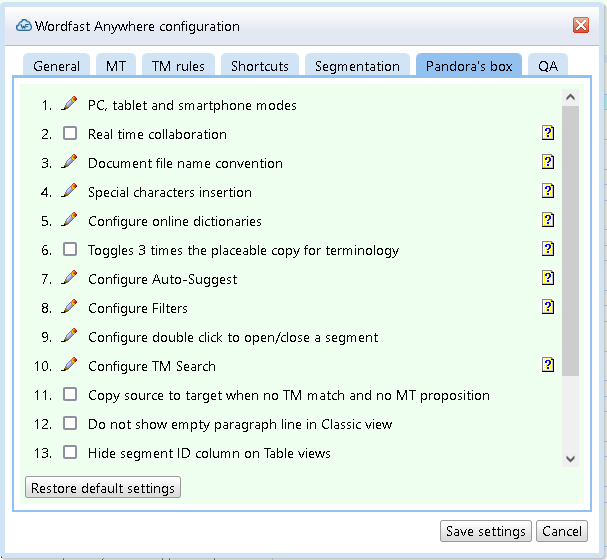Open help for Configure online dictionaries

tap(548, 220)
